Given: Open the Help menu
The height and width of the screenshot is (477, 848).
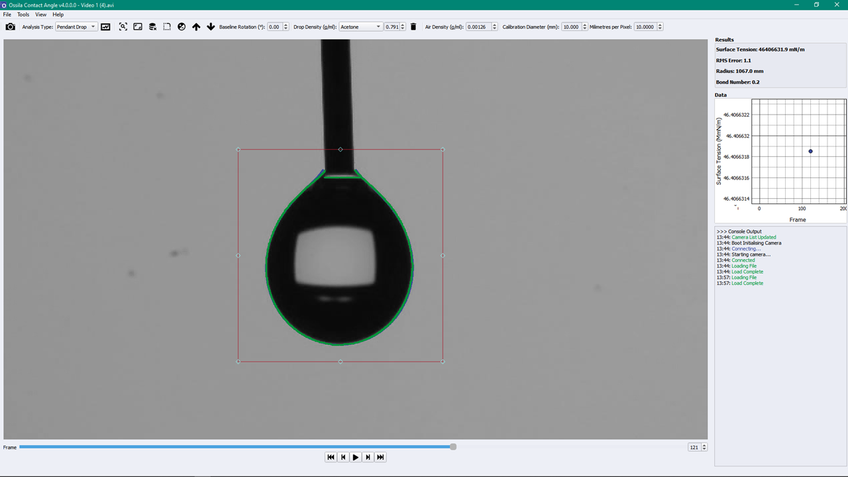Looking at the screenshot, I should pyautogui.click(x=58, y=15).
